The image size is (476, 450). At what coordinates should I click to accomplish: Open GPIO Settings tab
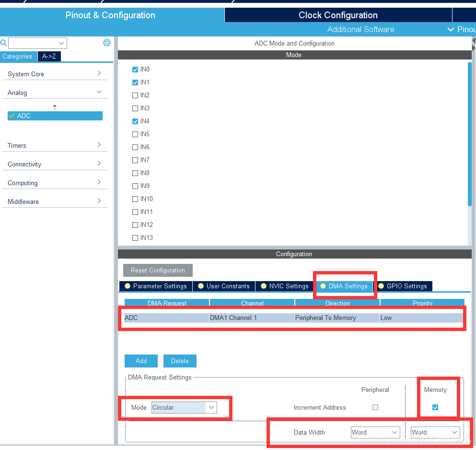point(404,286)
